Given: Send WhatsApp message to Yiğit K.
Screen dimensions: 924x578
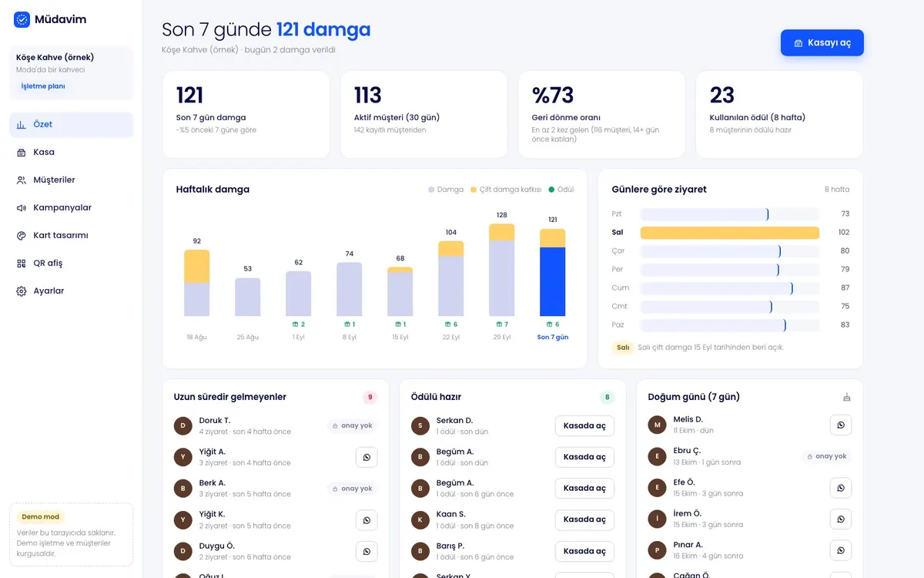Looking at the screenshot, I should coord(367,520).
